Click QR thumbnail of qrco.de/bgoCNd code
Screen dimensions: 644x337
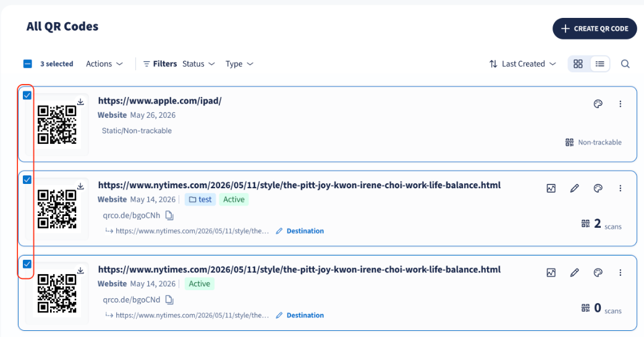tap(57, 294)
